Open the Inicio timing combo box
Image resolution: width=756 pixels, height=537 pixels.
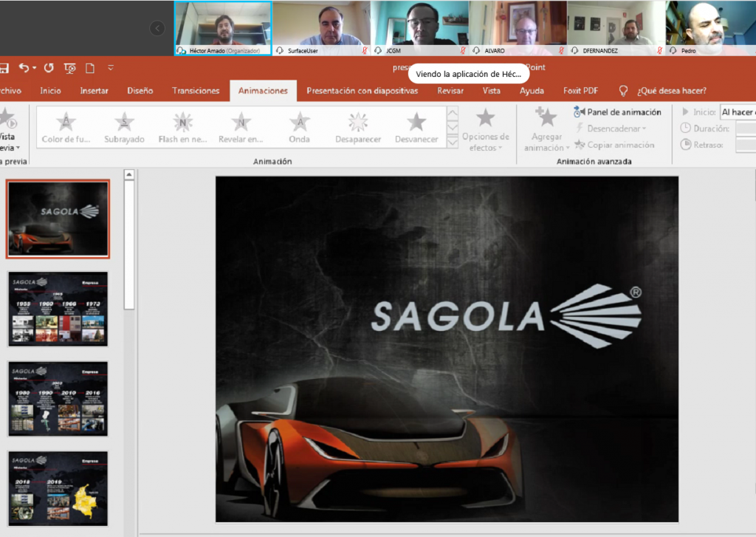click(738, 112)
